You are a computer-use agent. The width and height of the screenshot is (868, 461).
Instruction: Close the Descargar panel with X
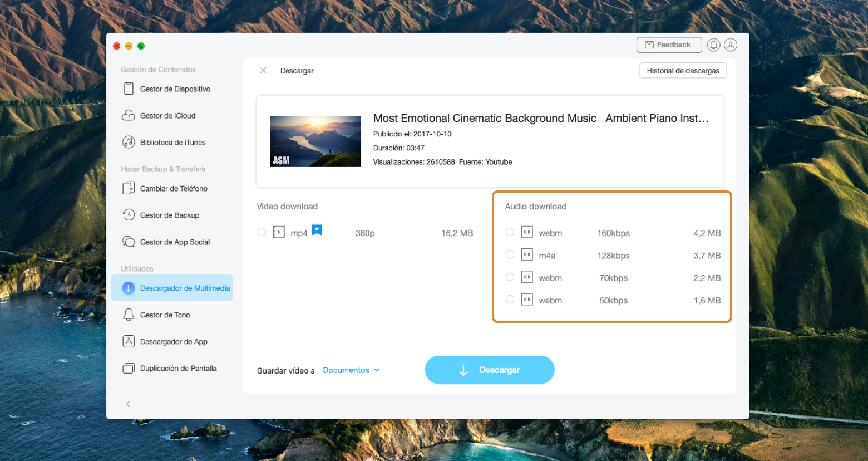pyautogui.click(x=263, y=70)
